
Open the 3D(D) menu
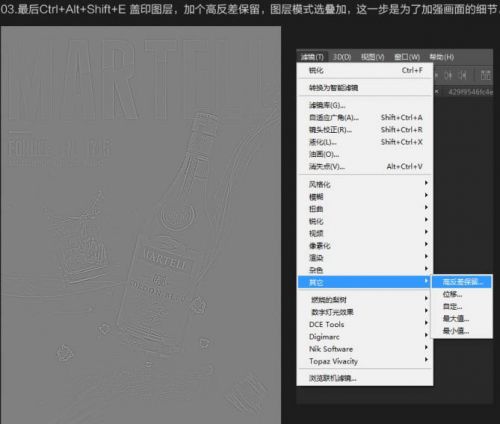[342, 57]
